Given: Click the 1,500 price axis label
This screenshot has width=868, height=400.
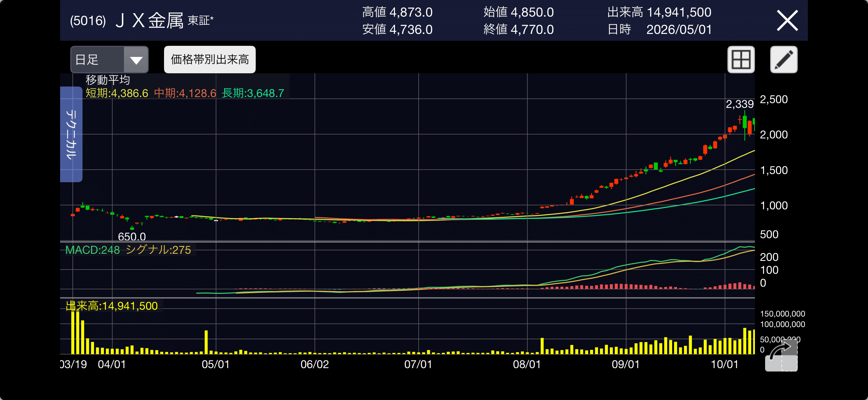Looking at the screenshot, I should [x=774, y=170].
